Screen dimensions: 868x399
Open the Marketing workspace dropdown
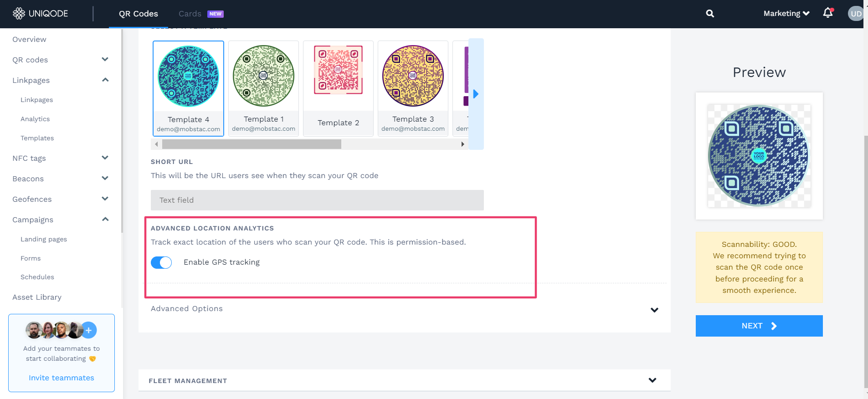[x=786, y=14]
